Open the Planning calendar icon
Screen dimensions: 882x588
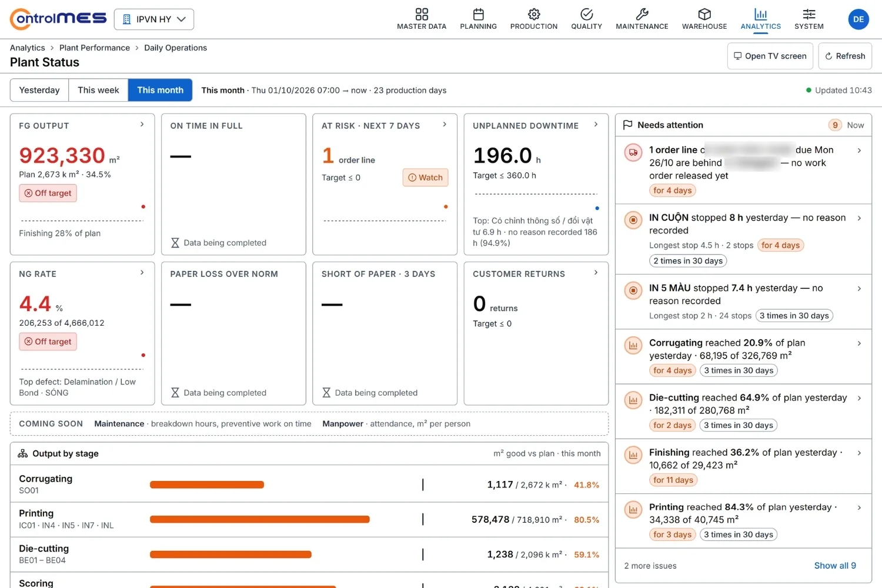pyautogui.click(x=479, y=14)
